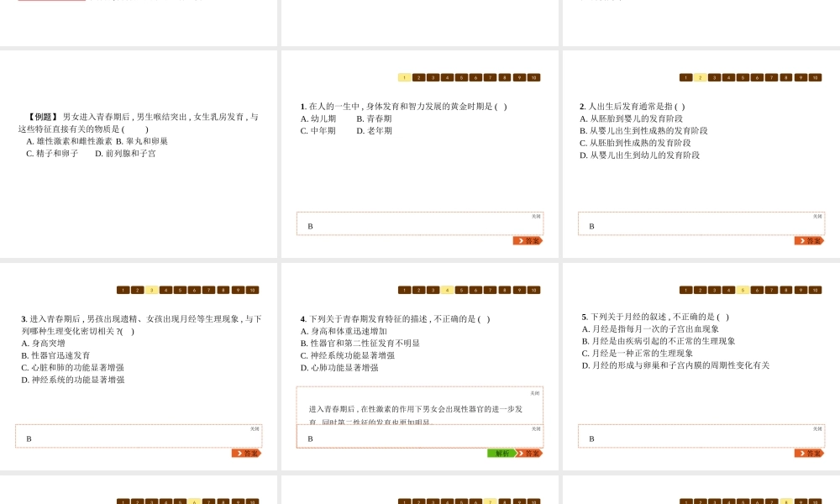Click 答案 button on question 1 slide
The height and width of the screenshot is (504, 840).
pos(528,240)
